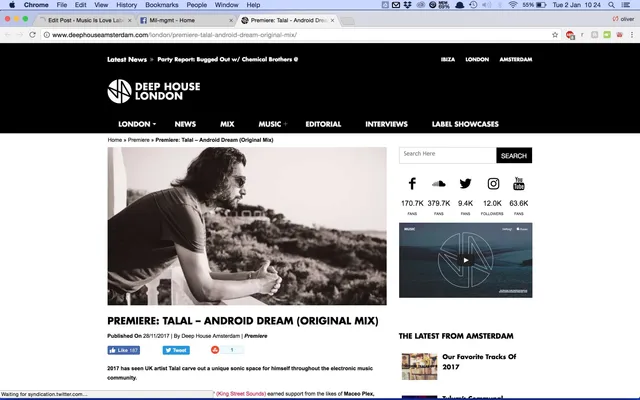Open the Apple menu
Screen dimensions: 640x400
coord(12,5)
